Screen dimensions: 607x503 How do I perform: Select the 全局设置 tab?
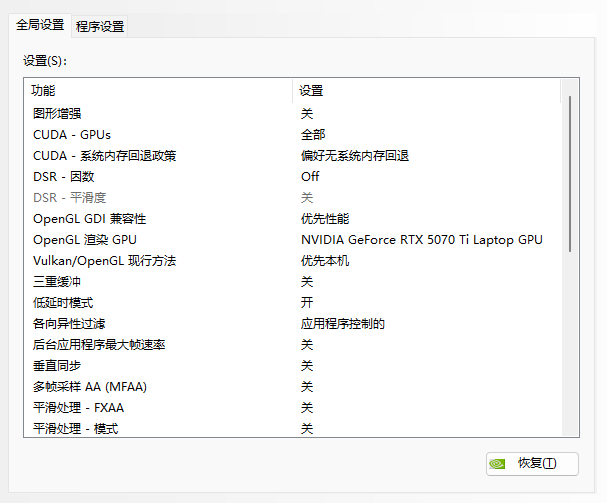pyautogui.click(x=40, y=26)
